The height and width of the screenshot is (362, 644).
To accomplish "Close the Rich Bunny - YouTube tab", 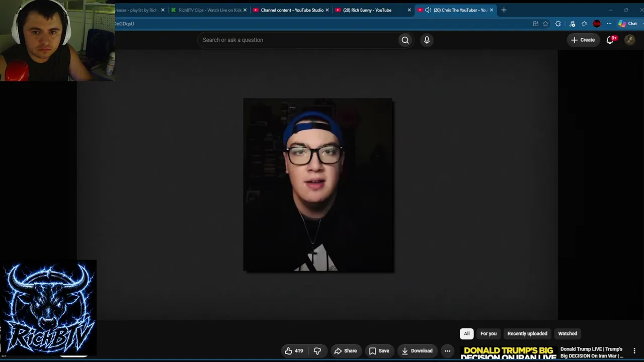I will (409, 10).
